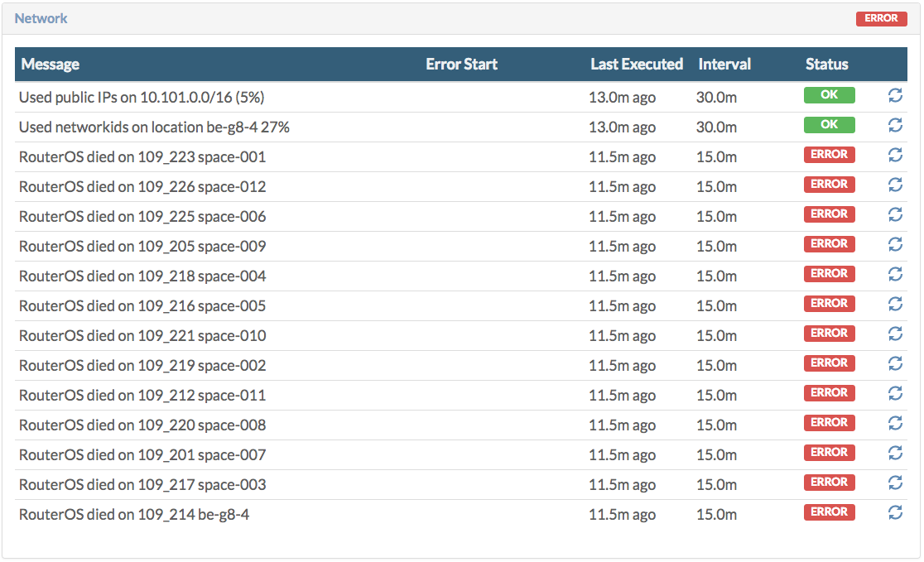Image resolution: width=924 pixels, height=562 pixels.
Task: Select the RouterOS died 109_221 space-010 message
Action: [x=142, y=336]
